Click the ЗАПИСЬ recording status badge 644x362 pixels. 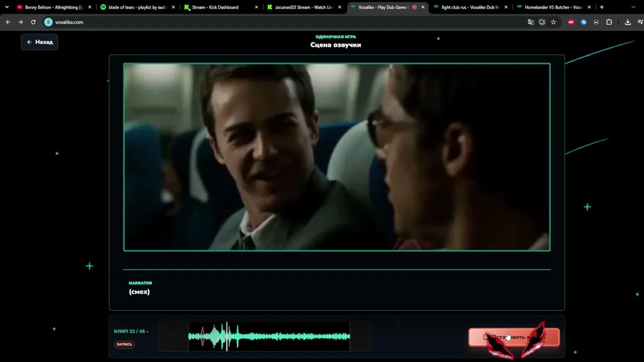pyautogui.click(x=124, y=344)
